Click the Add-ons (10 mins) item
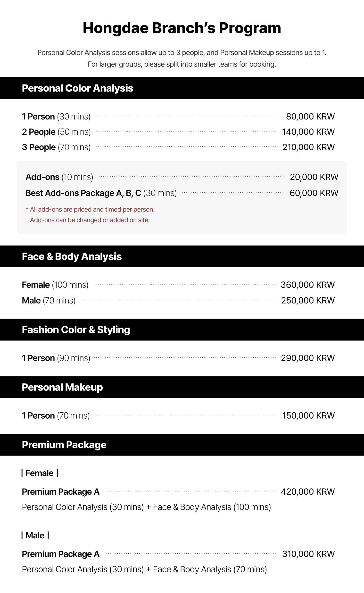 tap(59, 177)
